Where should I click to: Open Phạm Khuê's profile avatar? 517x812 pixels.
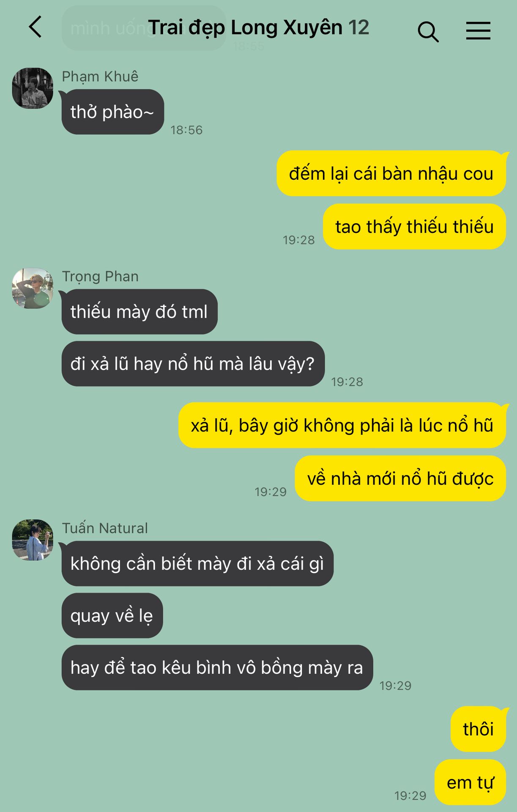(x=33, y=88)
